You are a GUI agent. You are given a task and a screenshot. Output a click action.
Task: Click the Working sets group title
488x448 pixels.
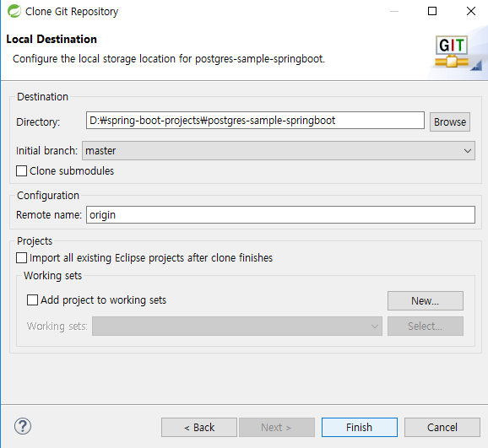[52, 276]
